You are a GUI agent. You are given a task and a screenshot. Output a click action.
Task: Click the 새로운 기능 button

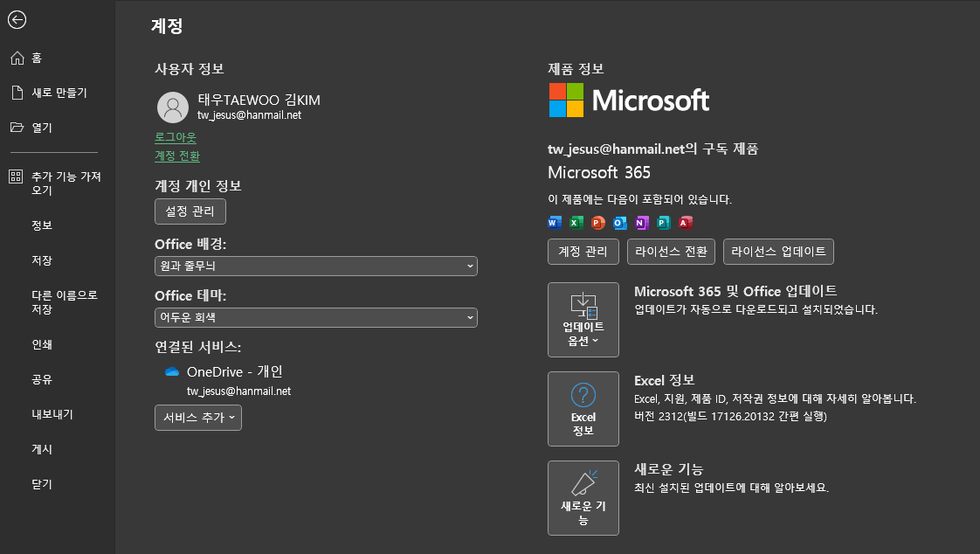coord(583,498)
